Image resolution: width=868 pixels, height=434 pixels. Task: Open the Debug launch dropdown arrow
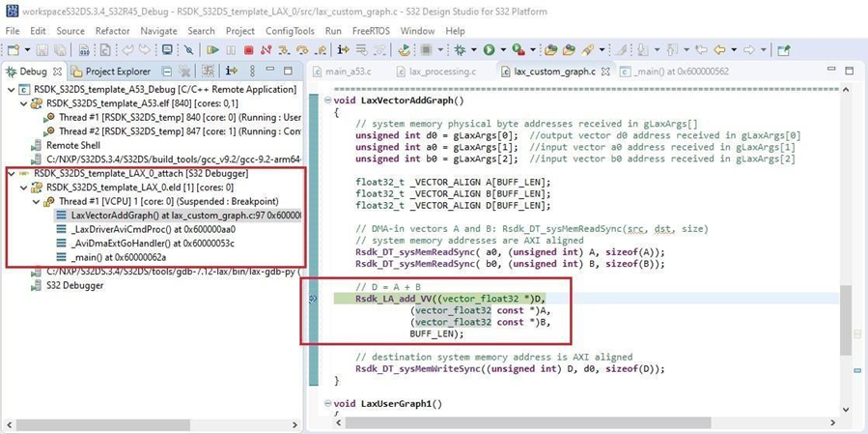[x=474, y=50]
